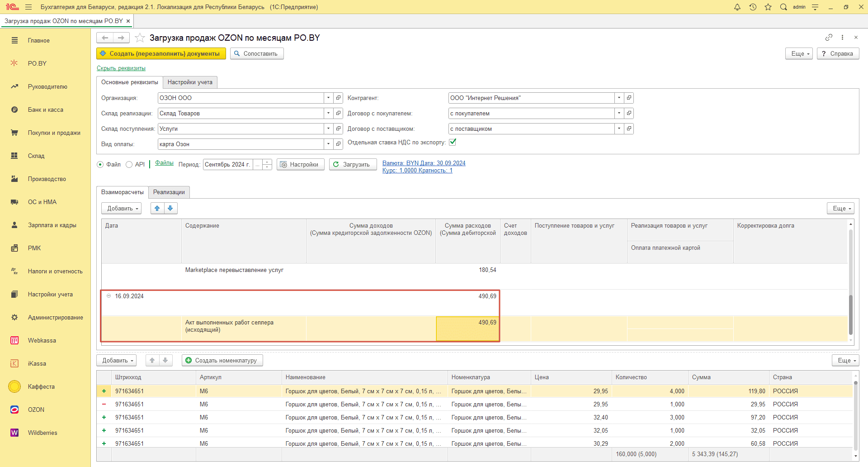The image size is (868, 467).
Task: Click Создать номенклатуру button
Action: tap(222, 360)
